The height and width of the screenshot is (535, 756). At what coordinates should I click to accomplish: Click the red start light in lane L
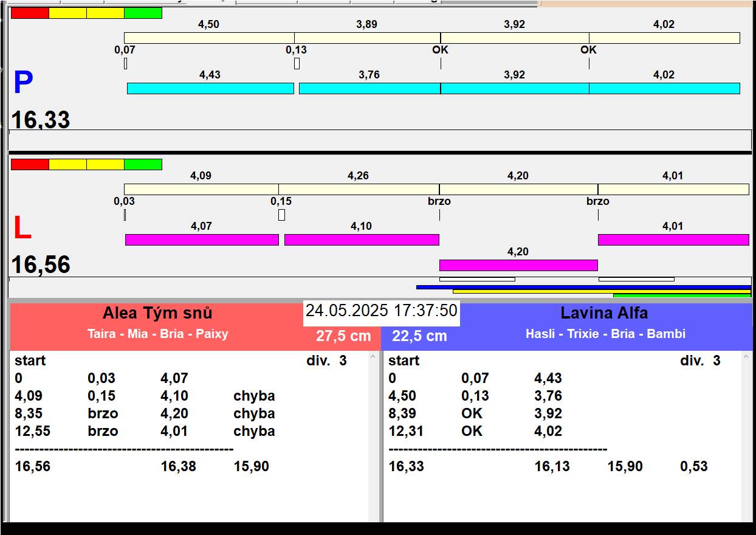[30, 164]
